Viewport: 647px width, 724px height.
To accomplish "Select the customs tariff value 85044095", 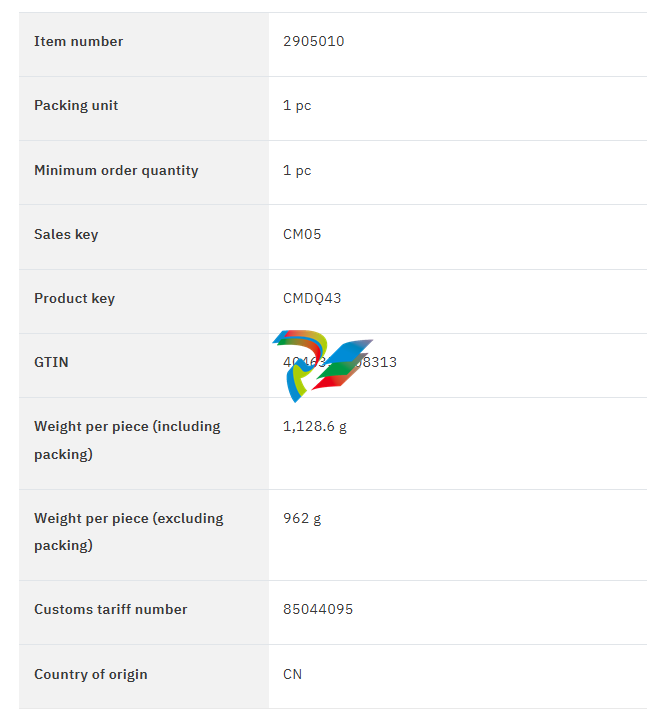I will pos(318,609).
